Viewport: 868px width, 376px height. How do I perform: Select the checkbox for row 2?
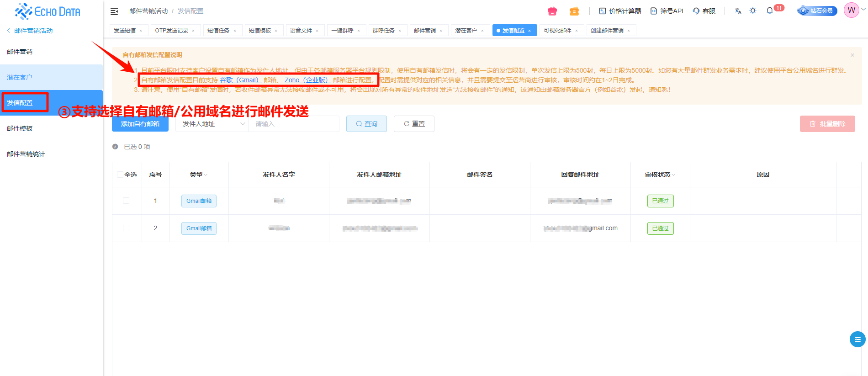click(x=126, y=228)
